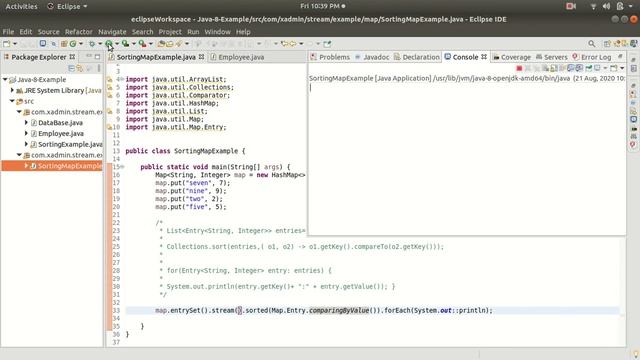This screenshot has width=640, height=360.
Task: Click the Open Task toolbar icon
Action: point(169,44)
